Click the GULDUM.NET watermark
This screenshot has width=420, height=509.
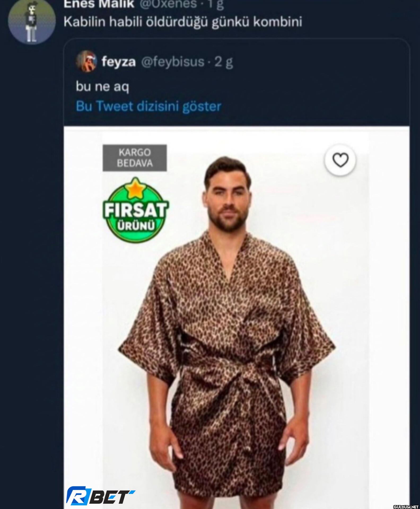tap(405, 507)
